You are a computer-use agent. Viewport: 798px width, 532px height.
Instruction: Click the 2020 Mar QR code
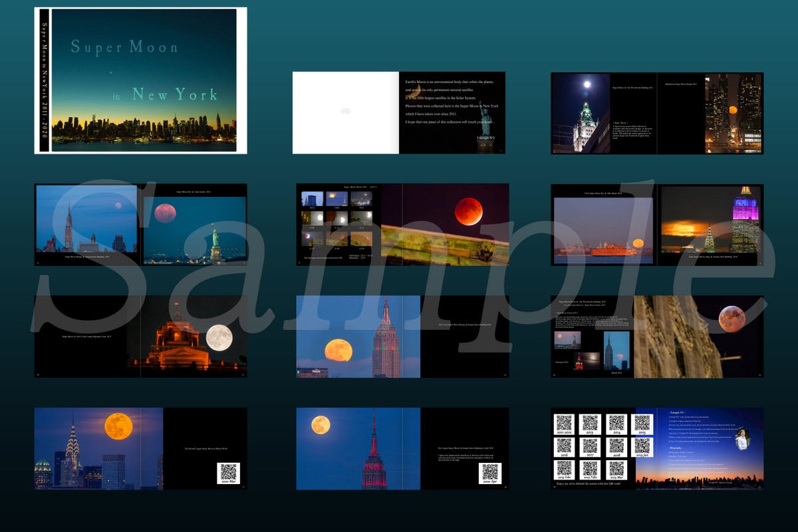coord(228,472)
